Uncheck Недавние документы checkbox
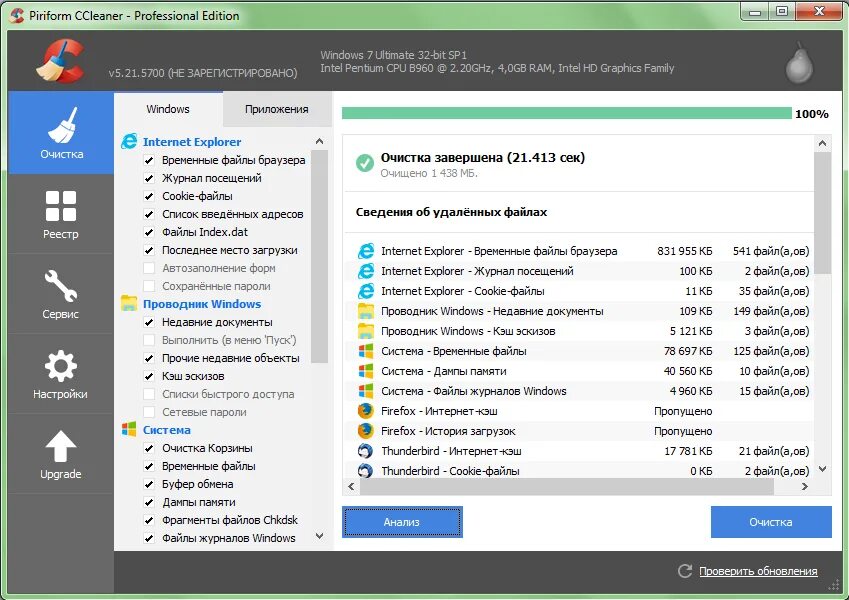The width and height of the screenshot is (849, 600). click(149, 322)
